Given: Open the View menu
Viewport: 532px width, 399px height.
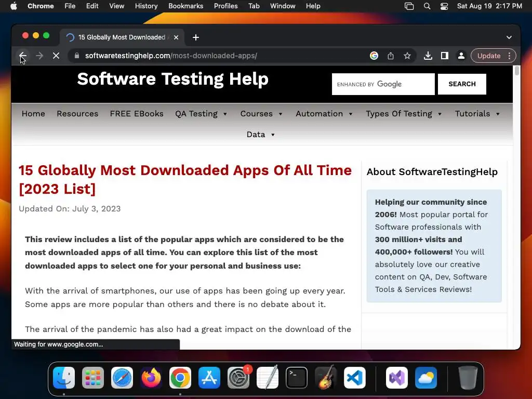Looking at the screenshot, I should [117, 6].
